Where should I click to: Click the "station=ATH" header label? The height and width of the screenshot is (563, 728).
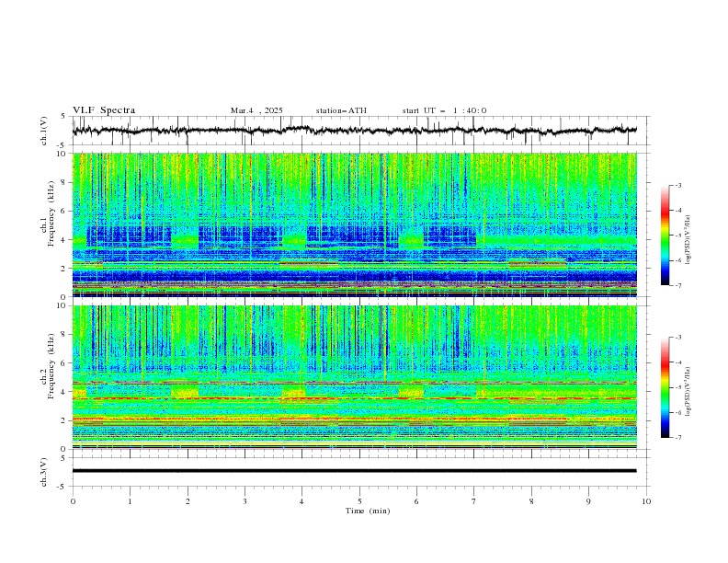click(341, 110)
